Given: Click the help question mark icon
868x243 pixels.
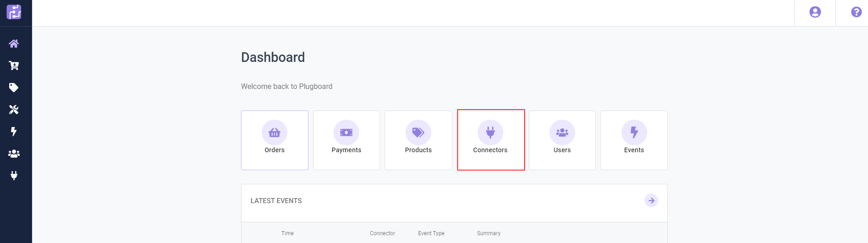Looking at the screenshot, I should (x=856, y=12).
